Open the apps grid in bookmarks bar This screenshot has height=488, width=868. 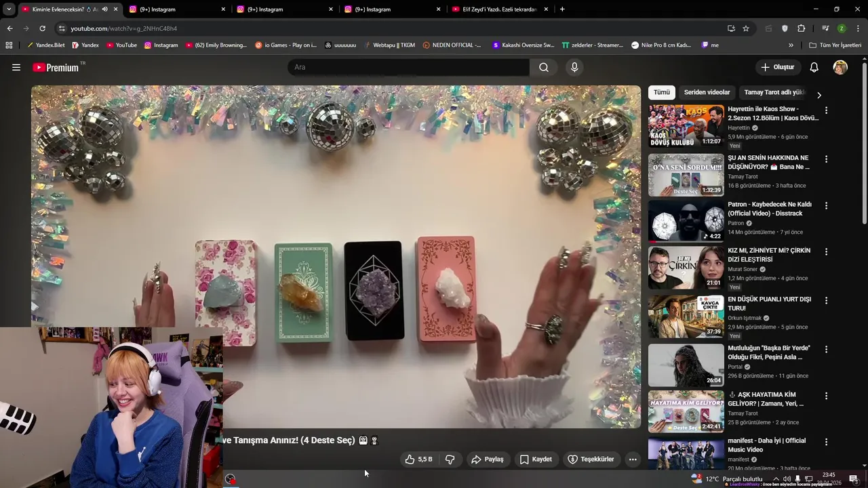coord(9,45)
